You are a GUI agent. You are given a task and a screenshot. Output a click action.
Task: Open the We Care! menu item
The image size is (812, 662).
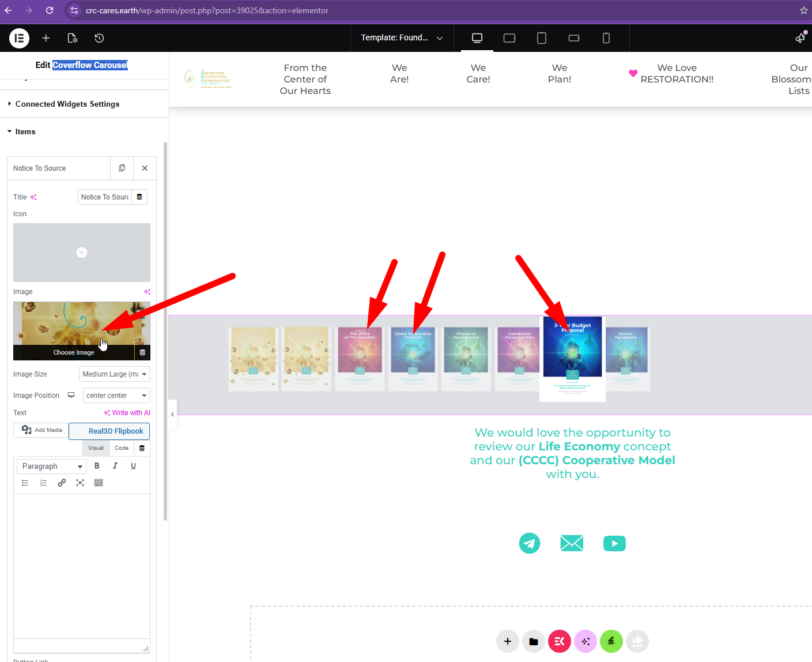(478, 74)
